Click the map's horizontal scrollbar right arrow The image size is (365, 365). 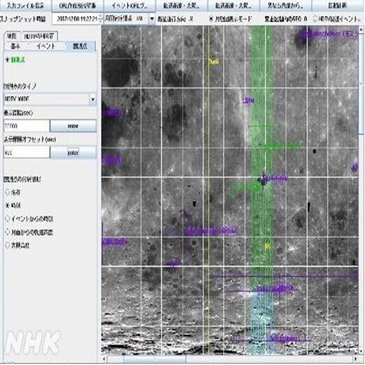355,359
